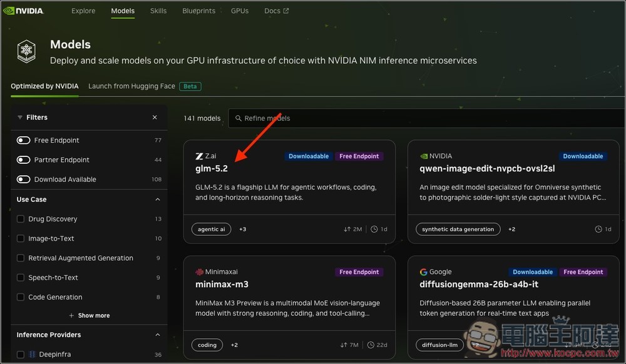This screenshot has height=364, width=626.
Task: Click the 2M usage arrows icon
Action: click(347, 230)
